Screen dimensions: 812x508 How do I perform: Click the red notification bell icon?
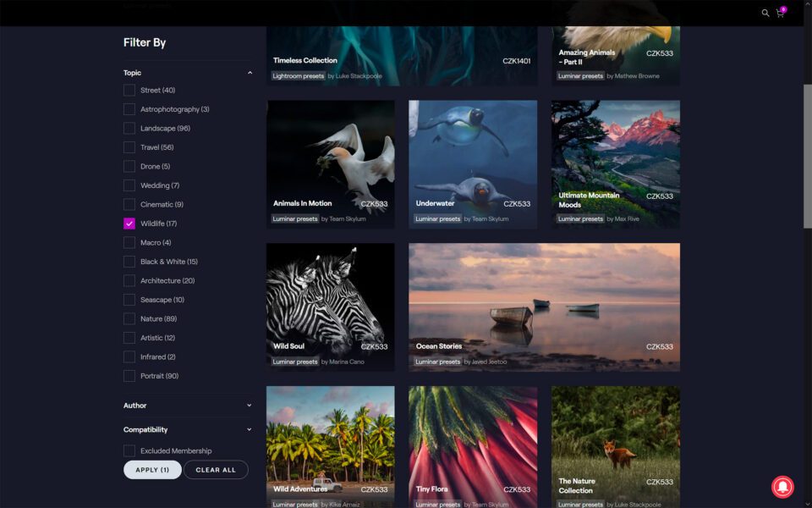(783, 487)
